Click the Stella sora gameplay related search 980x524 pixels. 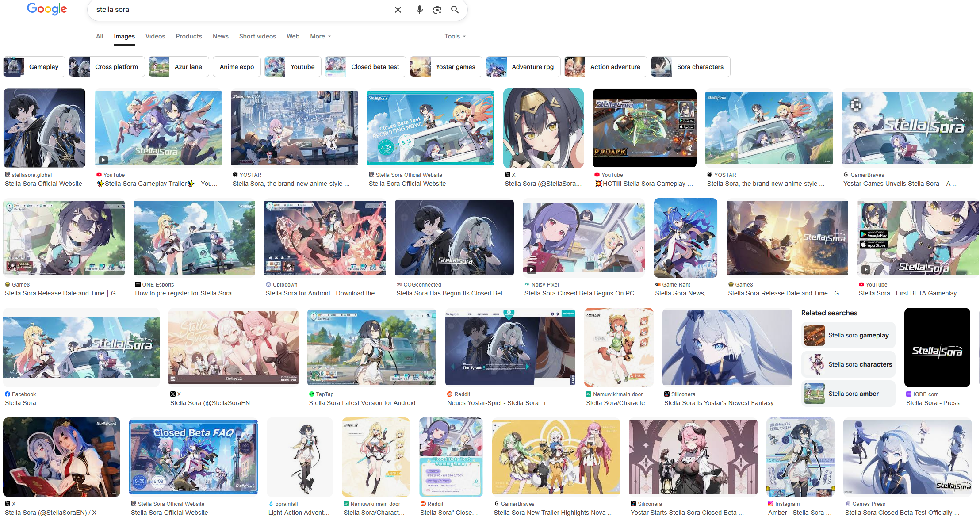(x=848, y=335)
